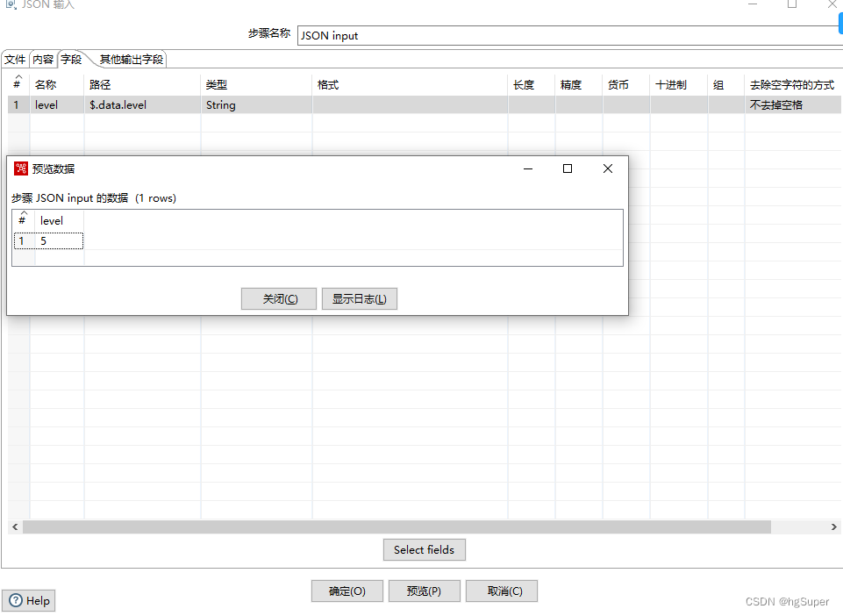The width and height of the screenshot is (843, 616).
Task: Open the 其他输出字段 tab
Action: [x=130, y=59]
